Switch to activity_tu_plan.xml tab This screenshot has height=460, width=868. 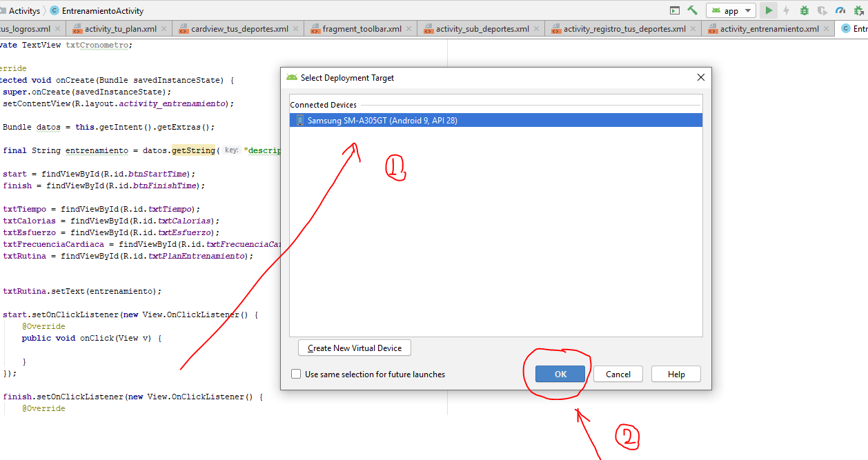click(121, 29)
